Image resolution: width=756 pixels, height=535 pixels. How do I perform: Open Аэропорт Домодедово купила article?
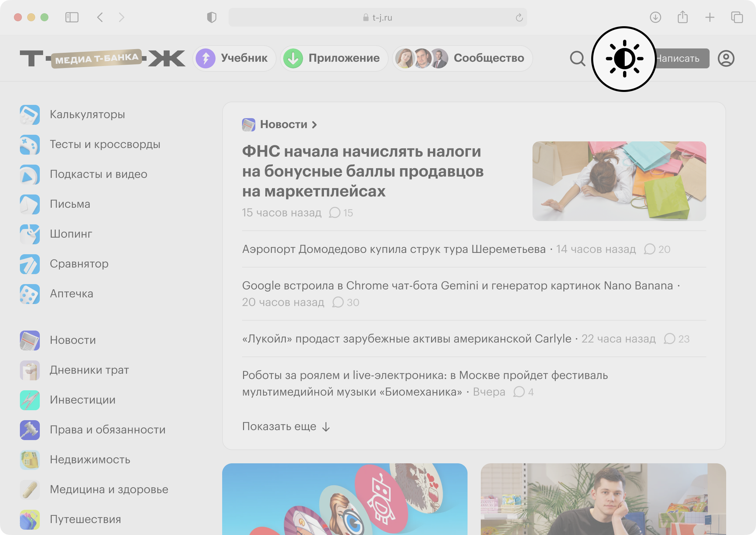pyautogui.click(x=394, y=249)
